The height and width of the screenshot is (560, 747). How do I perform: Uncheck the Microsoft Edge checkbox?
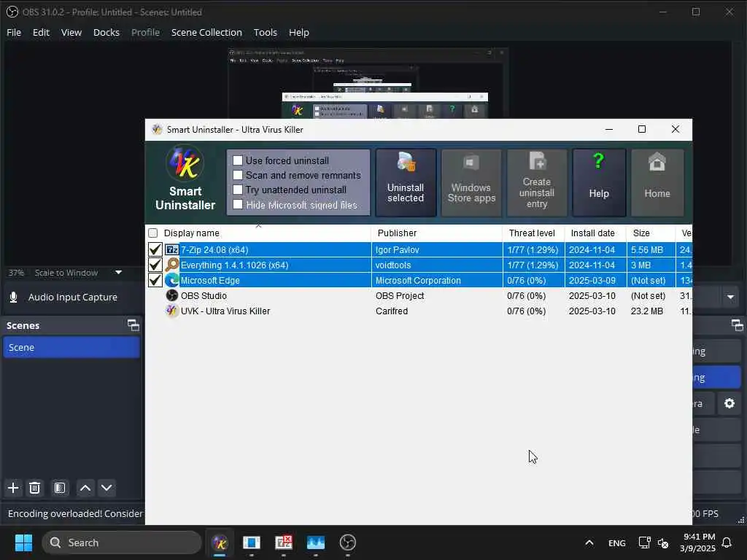click(155, 280)
